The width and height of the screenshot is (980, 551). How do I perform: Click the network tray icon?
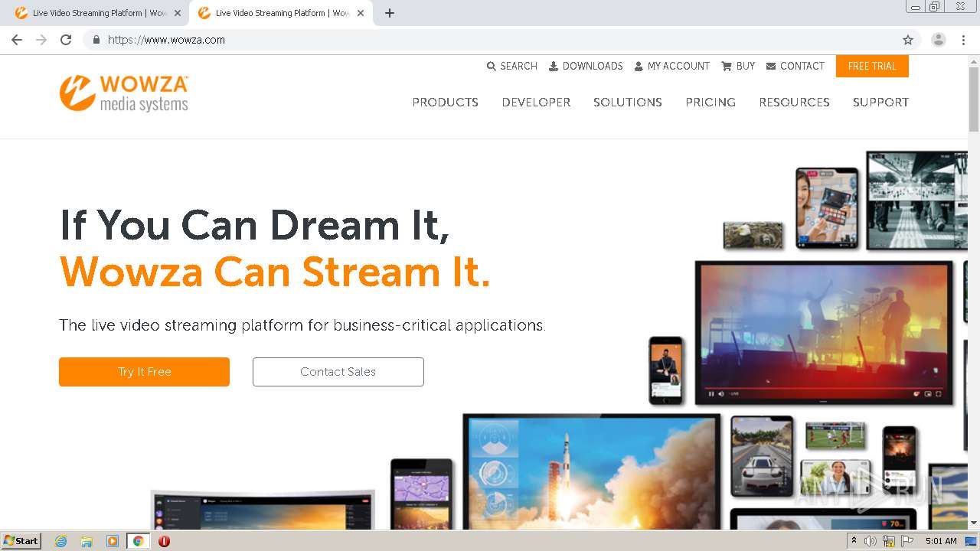(889, 541)
